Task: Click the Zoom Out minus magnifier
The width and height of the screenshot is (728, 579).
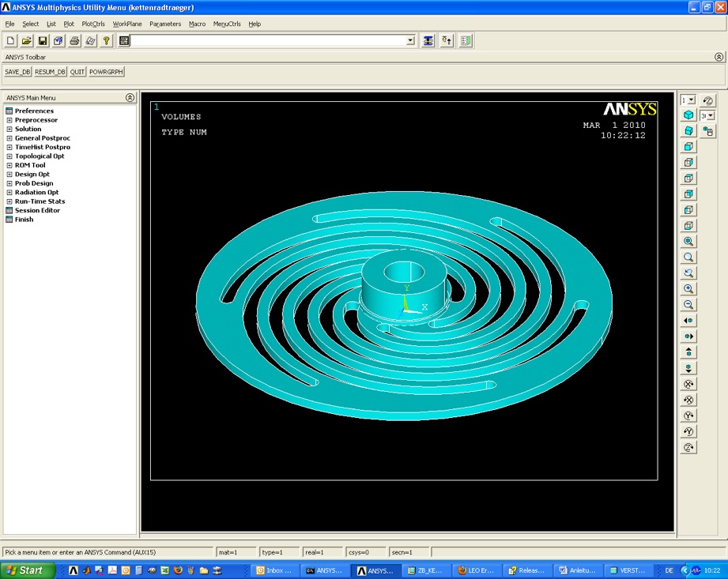Action: [688, 304]
